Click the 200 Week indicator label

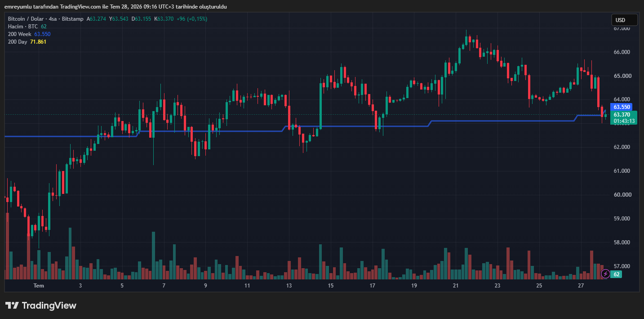[19, 34]
